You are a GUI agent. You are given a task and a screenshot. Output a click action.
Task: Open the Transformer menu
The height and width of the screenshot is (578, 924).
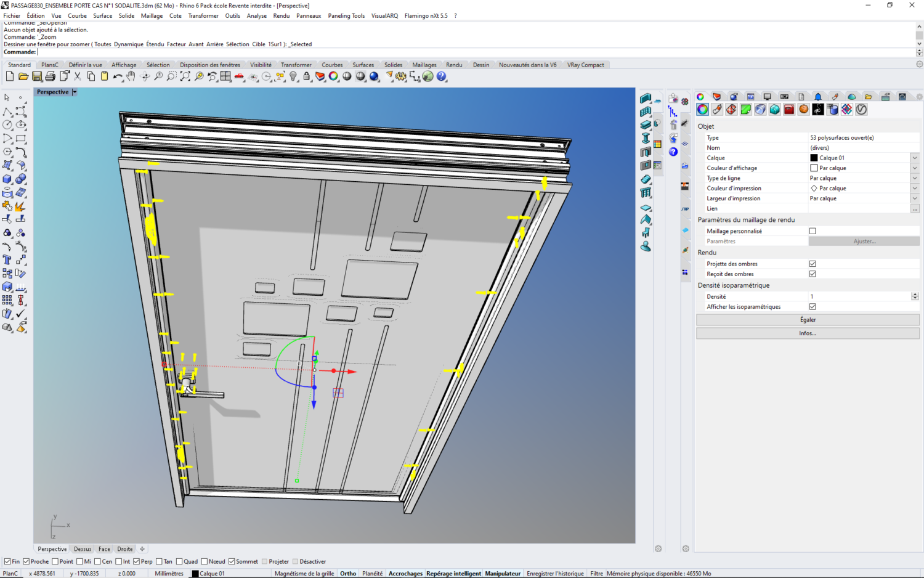203,15
